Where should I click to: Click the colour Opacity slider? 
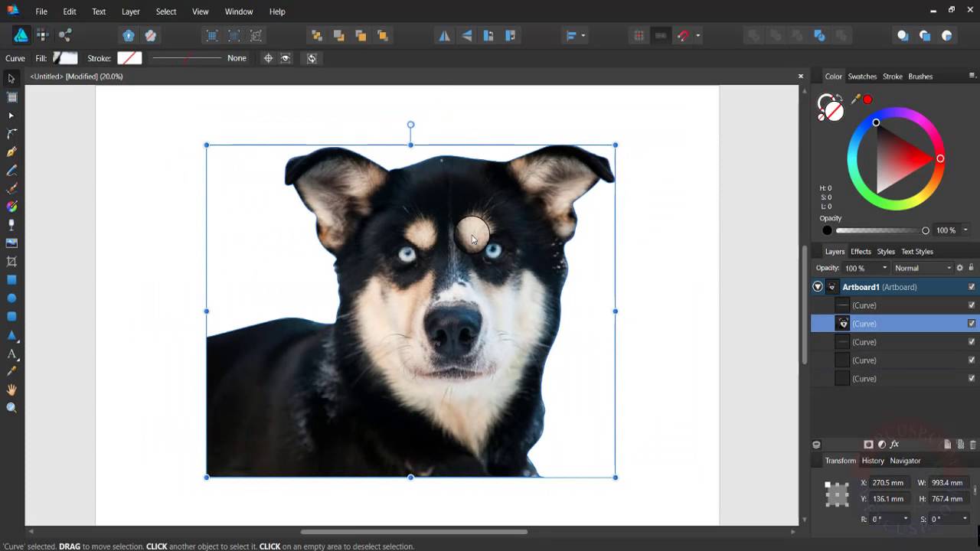pos(880,230)
